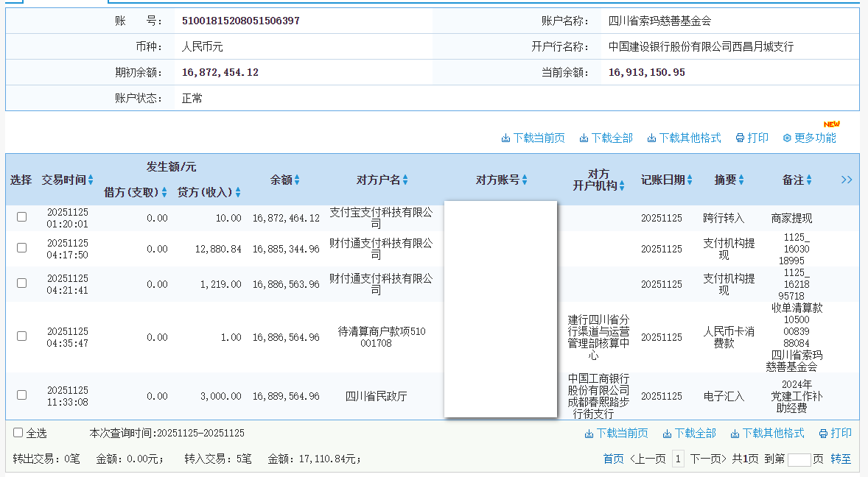Select the 支付宝支付科技有限公司 transaction checkbox
Screen dimensions: 868x477
[x=22, y=217]
